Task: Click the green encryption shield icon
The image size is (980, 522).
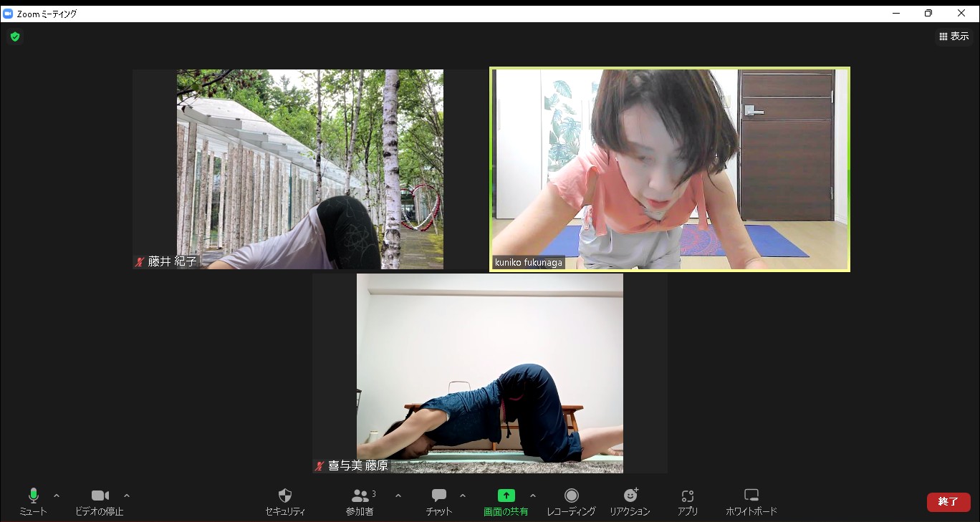Action: tap(15, 37)
